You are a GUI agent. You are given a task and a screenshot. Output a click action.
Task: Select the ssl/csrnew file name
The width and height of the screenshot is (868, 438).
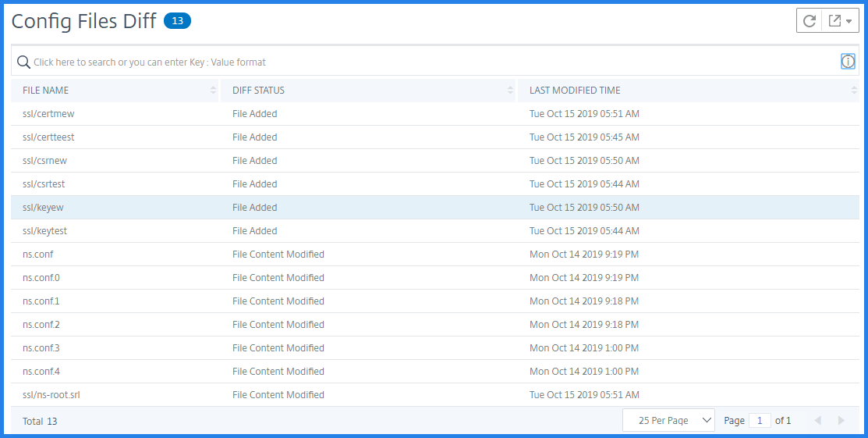[x=44, y=160]
